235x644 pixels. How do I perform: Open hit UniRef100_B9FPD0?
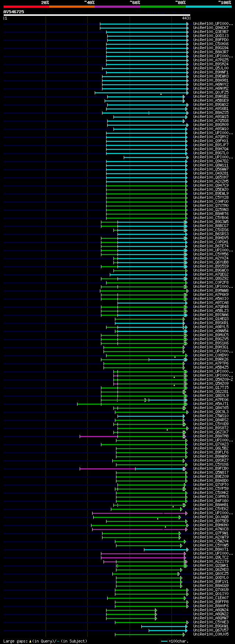[x=211, y=40]
